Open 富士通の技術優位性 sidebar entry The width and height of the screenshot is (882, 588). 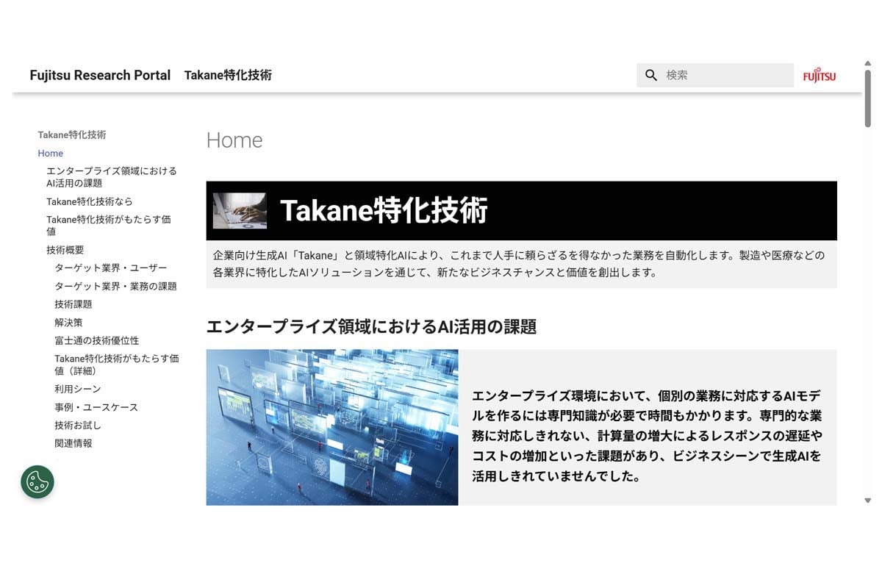[x=97, y=340]
